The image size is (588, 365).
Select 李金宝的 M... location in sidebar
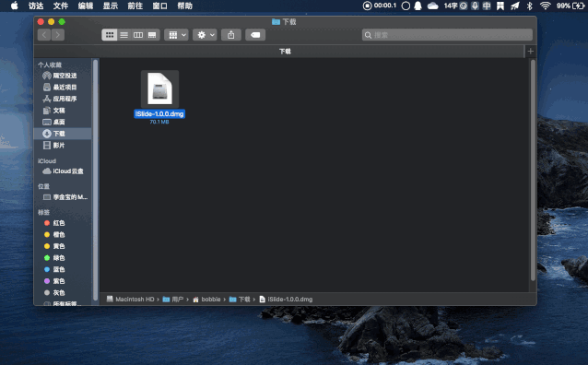pos(63,197)
